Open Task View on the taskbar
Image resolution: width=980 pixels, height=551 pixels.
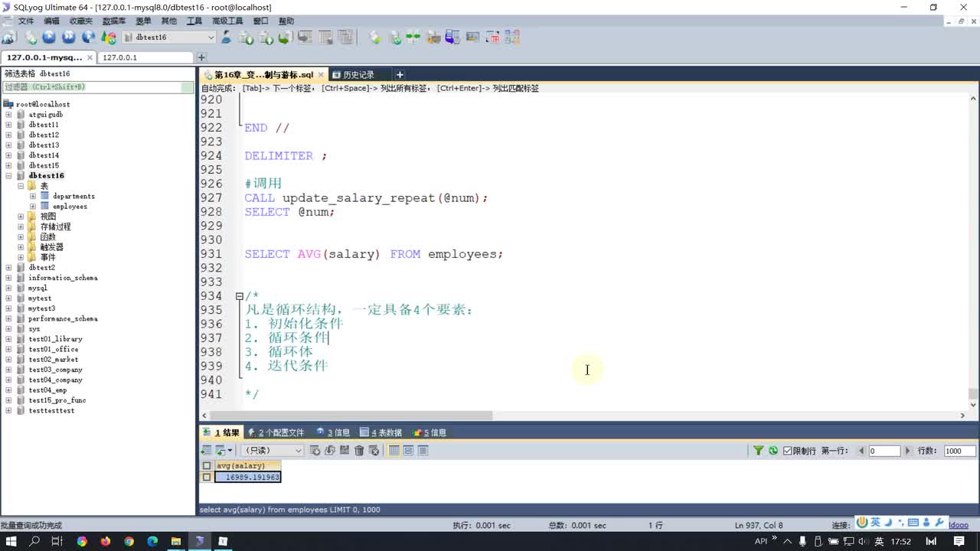[x=57, y=541]
